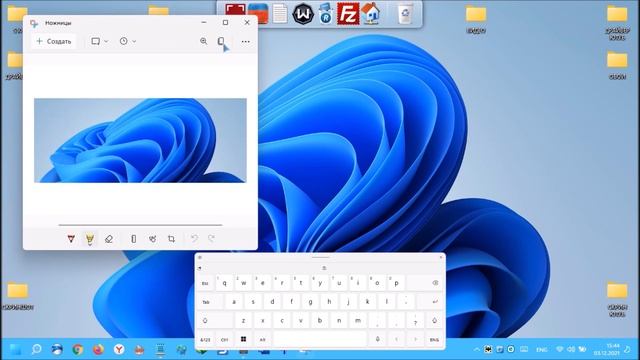Tap the q key on touch keyboard

pos(224,283)
